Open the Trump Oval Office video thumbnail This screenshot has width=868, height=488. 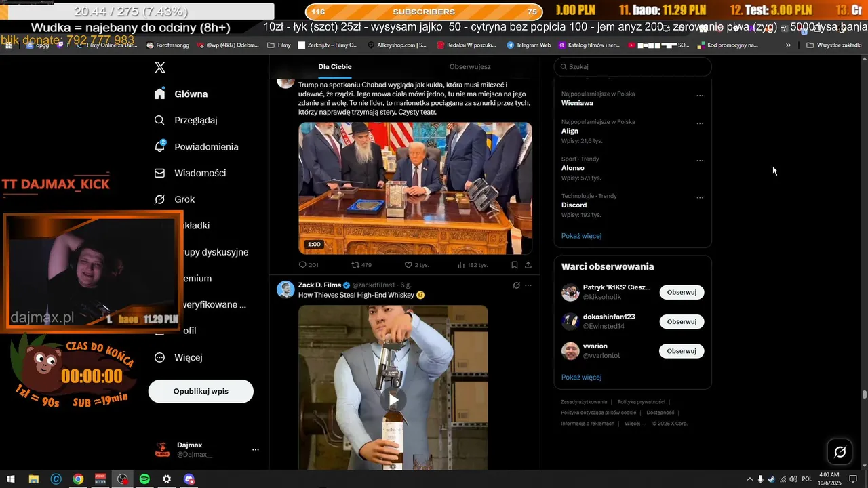pos(415,188)
